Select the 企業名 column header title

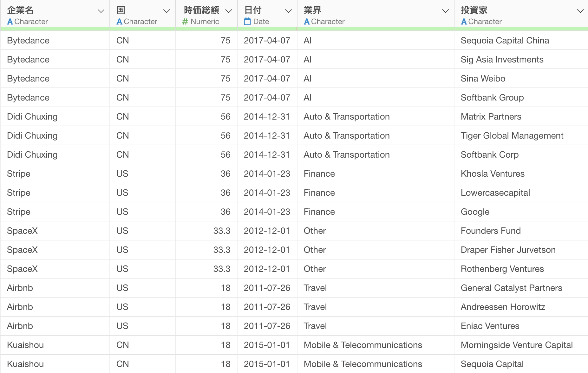click(x=20, y=10)
